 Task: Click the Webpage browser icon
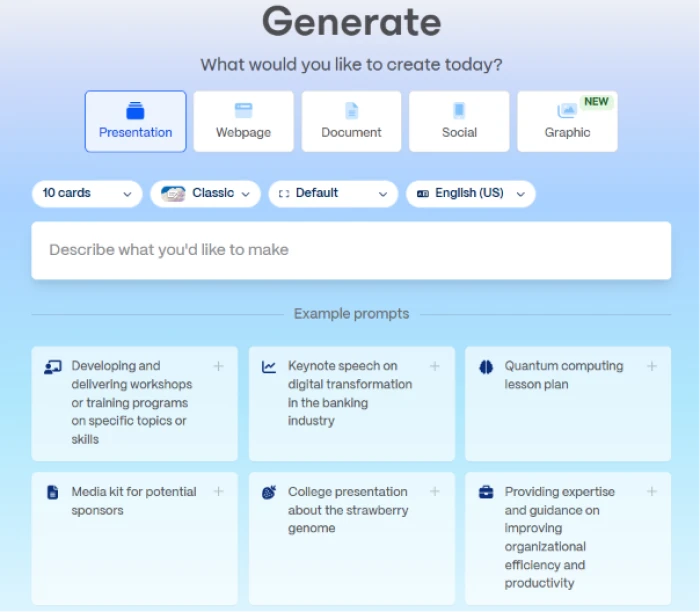(x=243, y=110)
